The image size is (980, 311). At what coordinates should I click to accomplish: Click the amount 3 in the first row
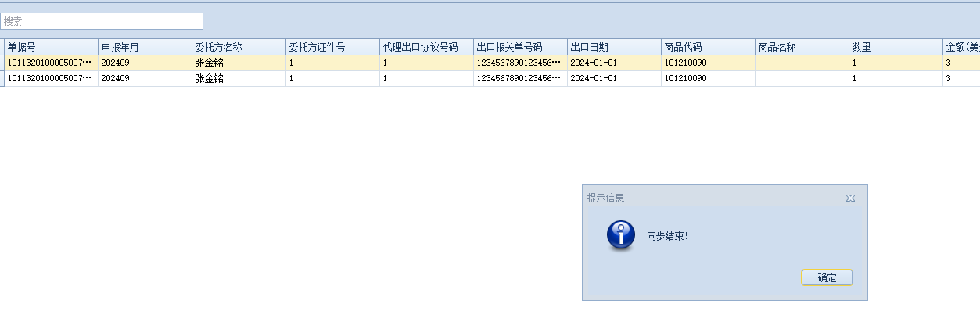[x=948, y=63]
